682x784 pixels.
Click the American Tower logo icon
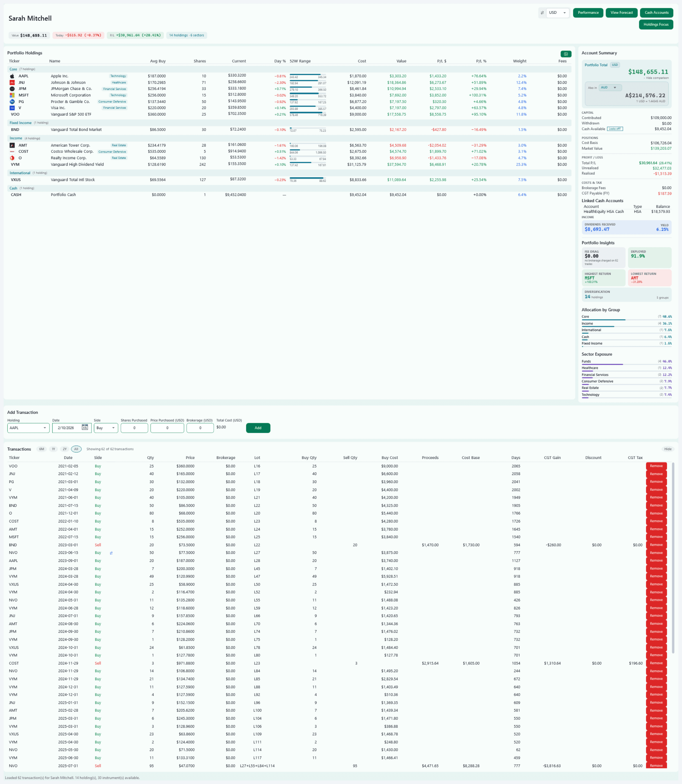tap(12, 145)
